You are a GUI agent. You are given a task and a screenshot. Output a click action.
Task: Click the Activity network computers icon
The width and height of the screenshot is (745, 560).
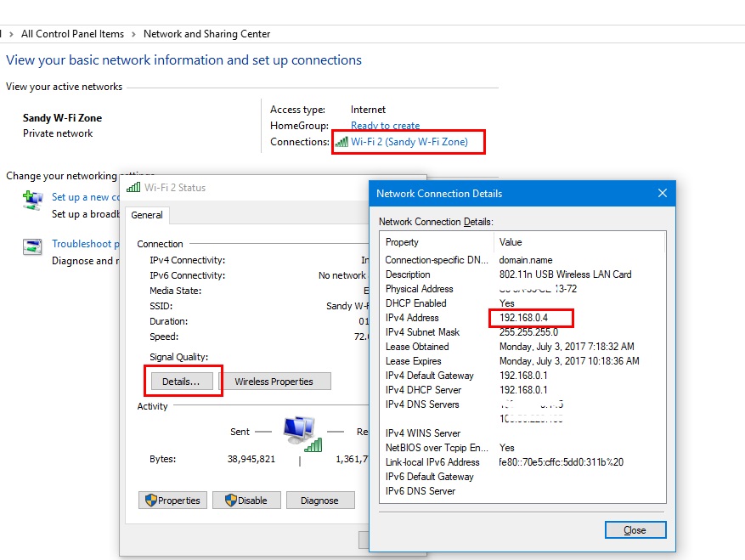point(300,433)
